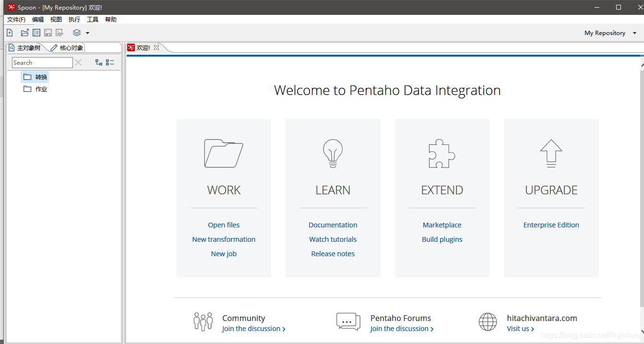Open the Release notes link

coord(333,254)
